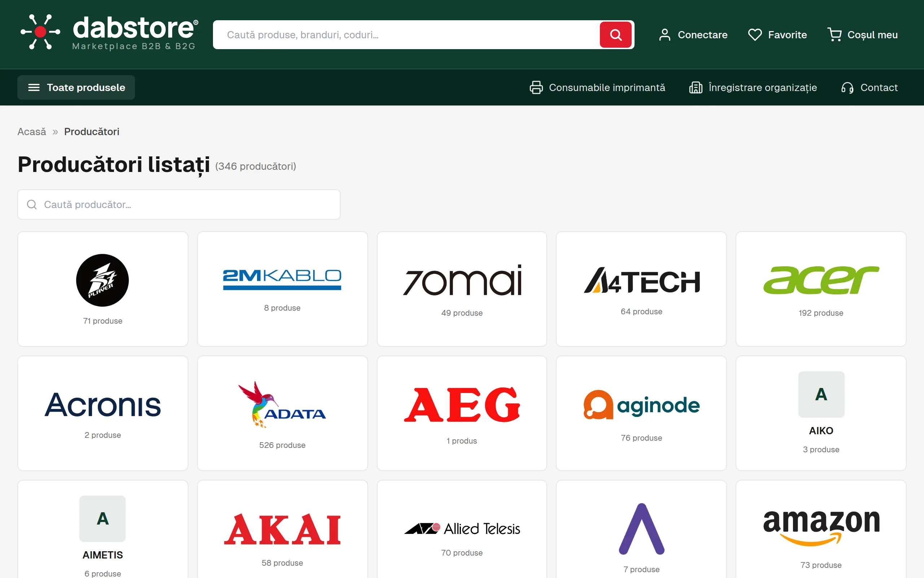The width and height of the screenshot is (924, 578).
Task: Click the 8 produse label under 2M Kablo
Action: click(282, 308)
